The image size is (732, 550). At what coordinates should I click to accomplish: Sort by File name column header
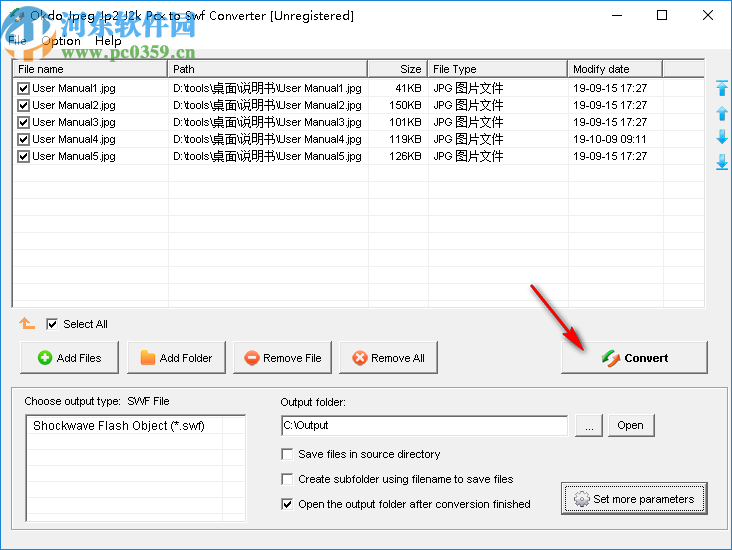[90, 69]
